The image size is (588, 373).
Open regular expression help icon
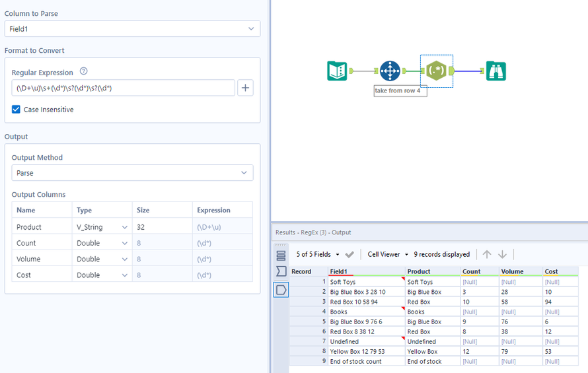[84, 71]
